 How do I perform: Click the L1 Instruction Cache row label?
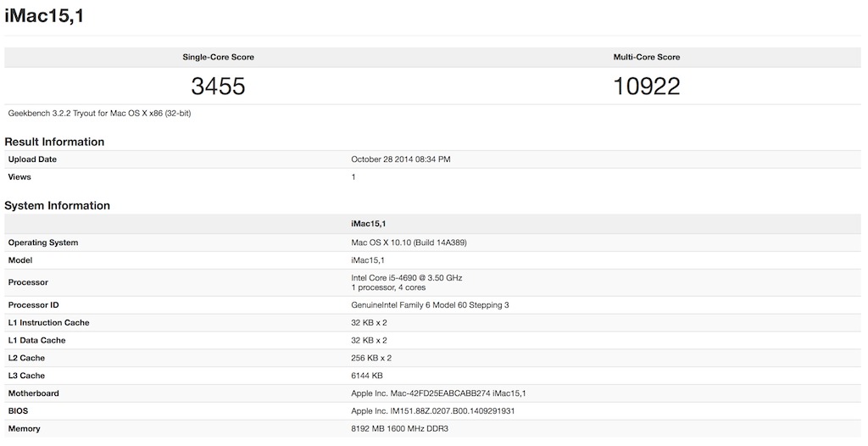48,323
